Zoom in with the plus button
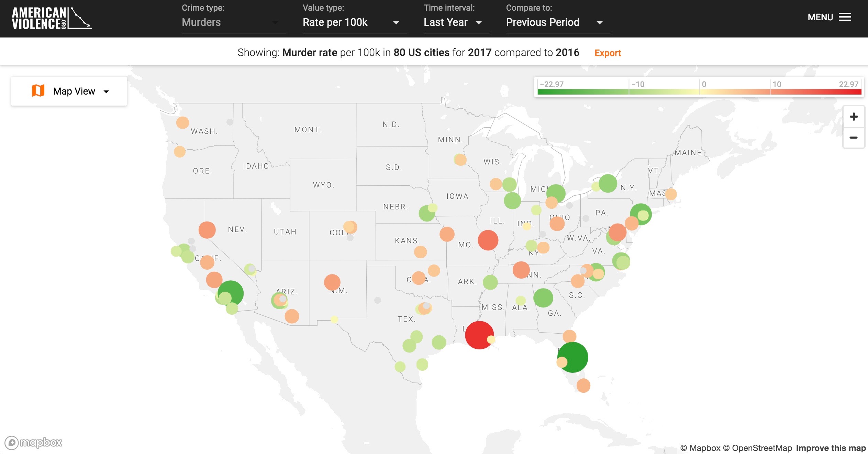This screenshot has width=868, height=454. tap(854, 117)
